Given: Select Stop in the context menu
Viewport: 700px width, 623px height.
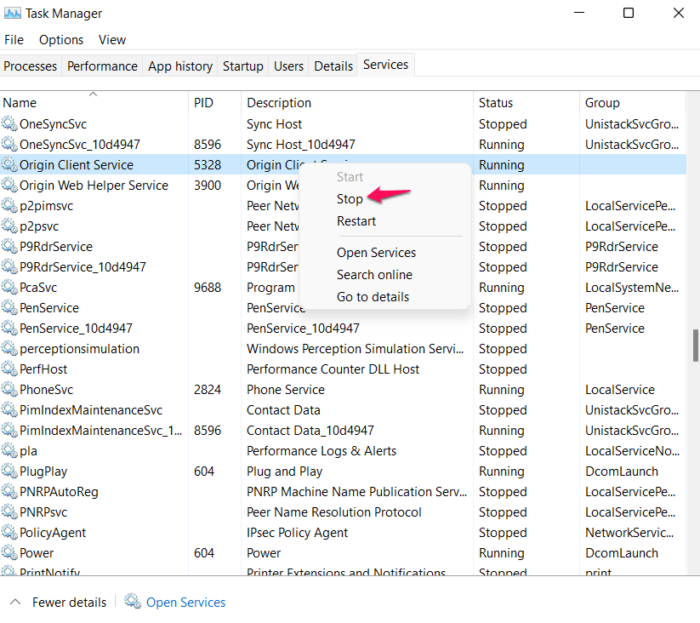Looking at the screenshot, I should click(x=350, y=199).
